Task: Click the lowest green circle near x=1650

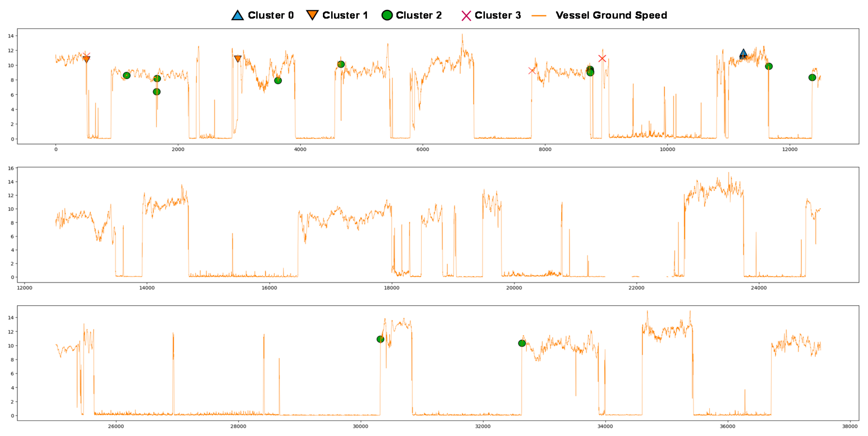Action: (x=156, y=92)
